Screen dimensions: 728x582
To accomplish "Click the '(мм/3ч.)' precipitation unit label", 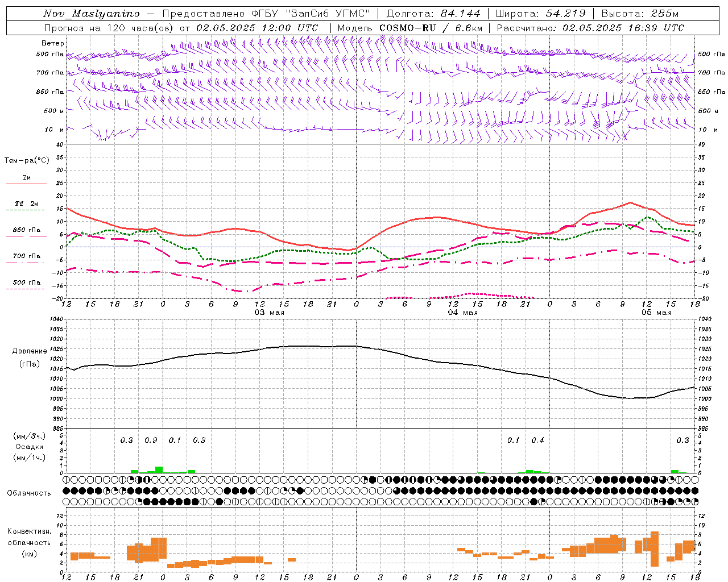I will pos(29,436).
